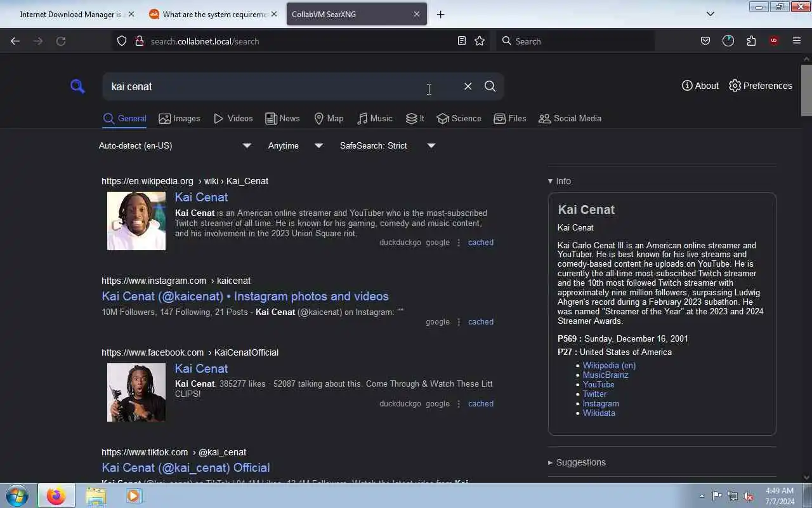Reload the page with the refresh icon
The image size is (812, 508).
pyautogui.click(x=61, y=41)
